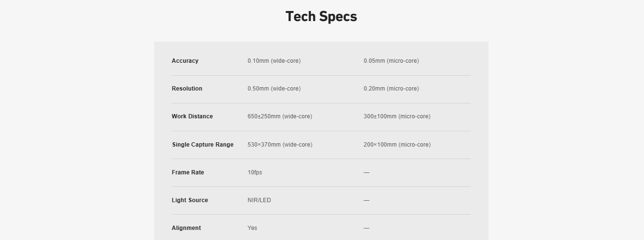Click the Frame Rate row label

click(188, 172)
